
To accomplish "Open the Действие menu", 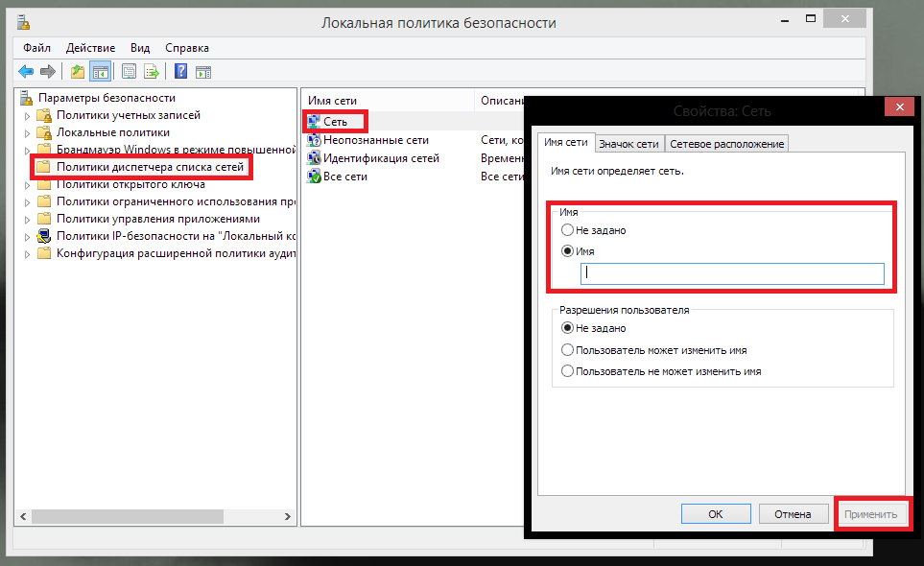I will click(90, 48).
